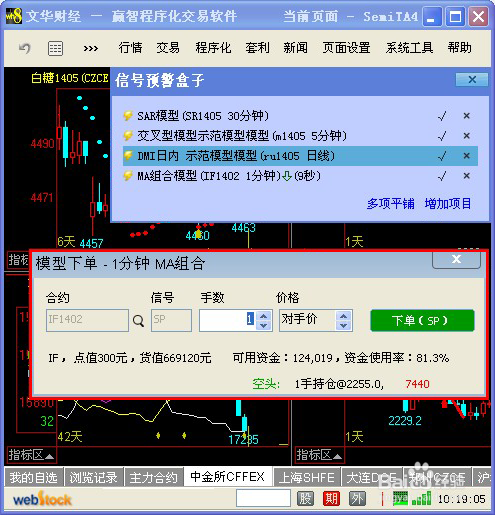Image resolution: width=495 pixels, height=515 pixels.
Task: Switch to the 大连DCE tab
Action: (x=373, y=477)
